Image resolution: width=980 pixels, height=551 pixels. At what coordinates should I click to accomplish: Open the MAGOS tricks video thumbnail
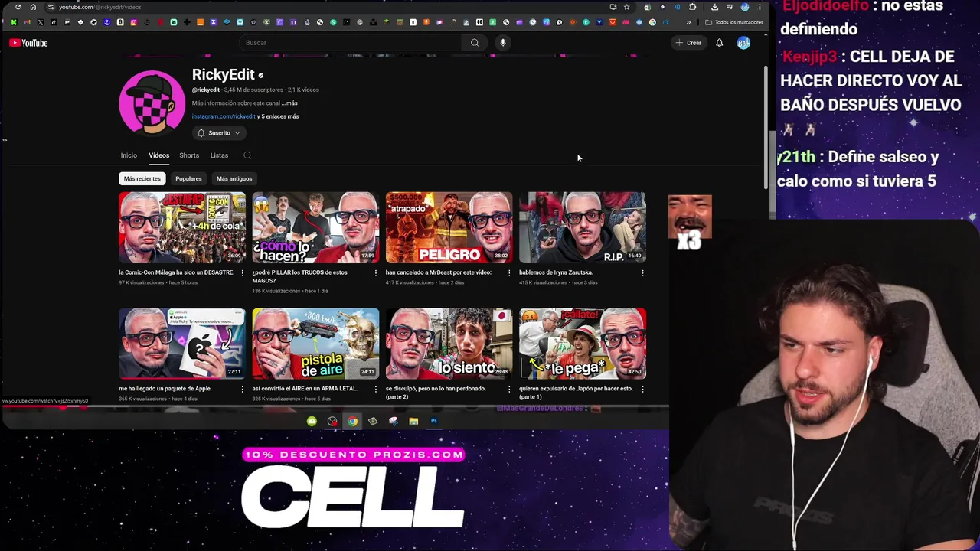(x=315, y=227)
